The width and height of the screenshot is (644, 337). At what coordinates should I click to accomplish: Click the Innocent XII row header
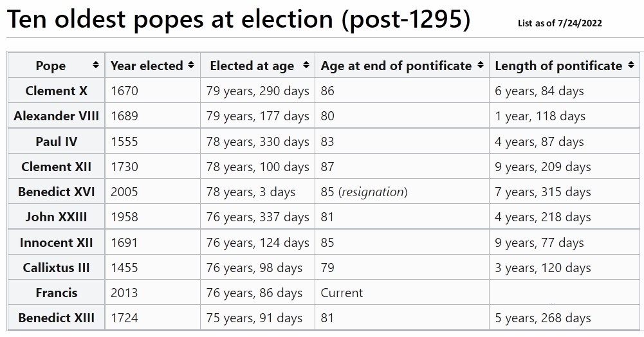pos(56,242)
